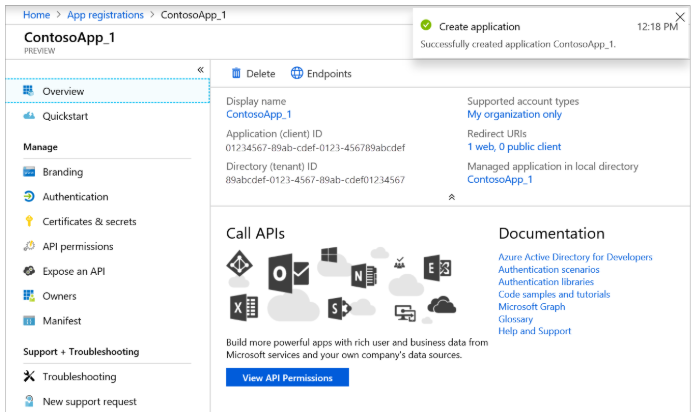The height and width of the screenshot is (412, 694).
Task: Click the Create application notification title
Action: (479, 27)
